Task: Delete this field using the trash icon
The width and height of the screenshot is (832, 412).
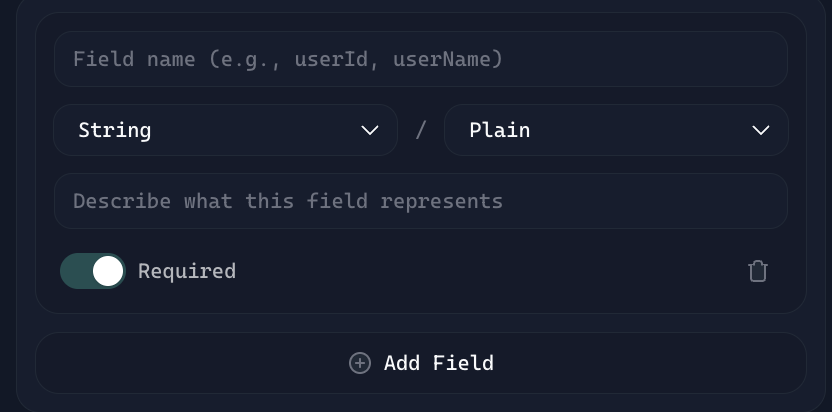Action: tap(758, 271)
